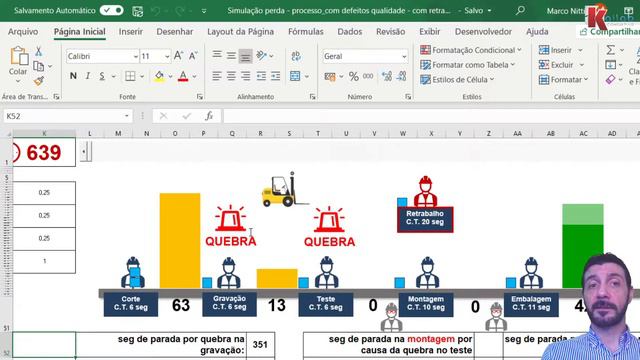
Task: Click the Middle Align icon
Action: click(x=231, y=56)
